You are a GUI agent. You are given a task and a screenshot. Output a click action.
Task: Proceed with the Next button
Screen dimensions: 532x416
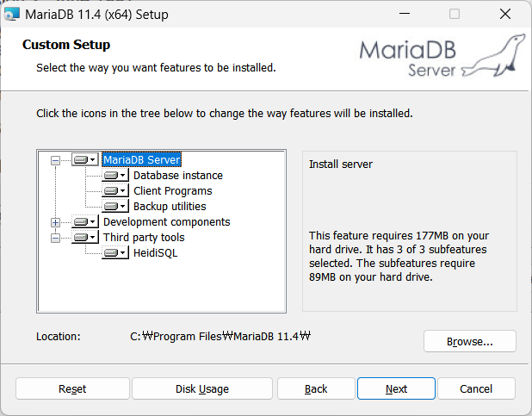click(x=396, y=388)
